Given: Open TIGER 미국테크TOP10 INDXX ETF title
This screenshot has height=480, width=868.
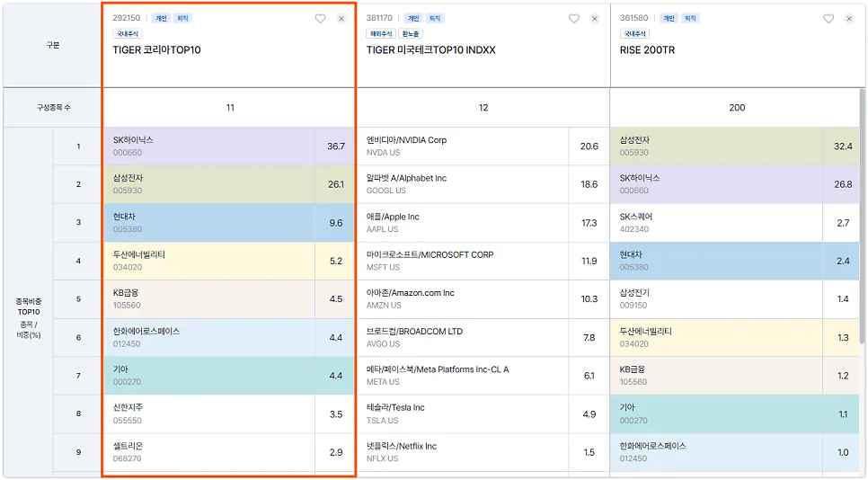Looking at the screenshot, I should [x=430, y=49].
